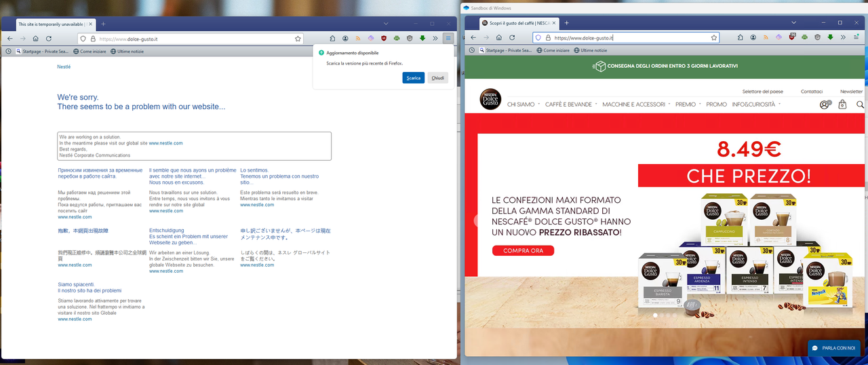Open search magnifier on Dolce Gusto site
This screenshot has height=365, width=868.
pos(860,104)
